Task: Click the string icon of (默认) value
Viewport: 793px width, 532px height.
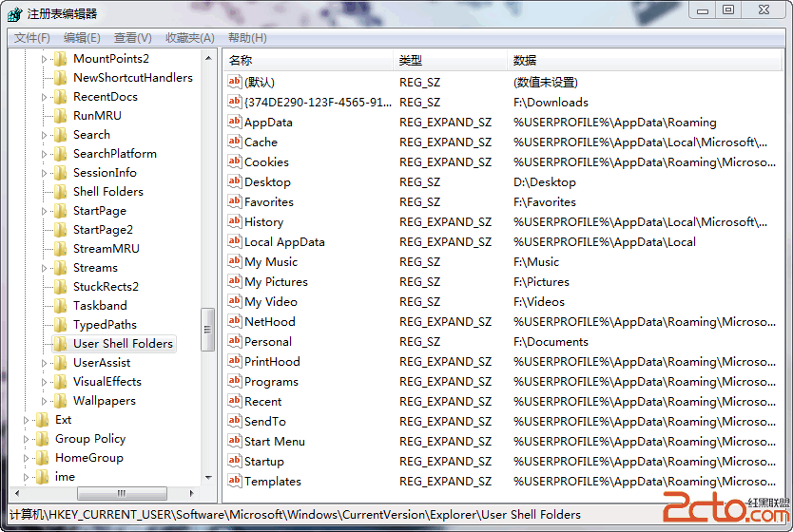Action: click(x=234, y=82)
